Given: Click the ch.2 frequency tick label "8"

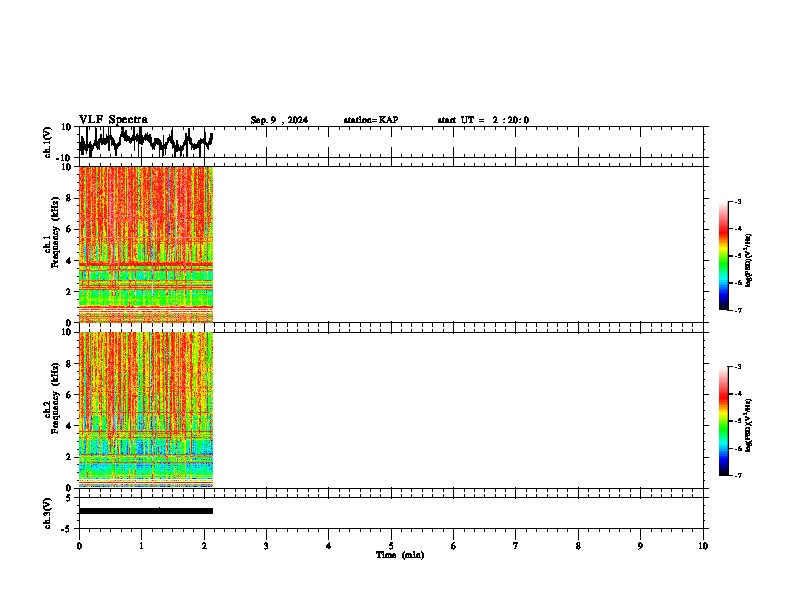Looking at the screenshot, I should 69,364.
